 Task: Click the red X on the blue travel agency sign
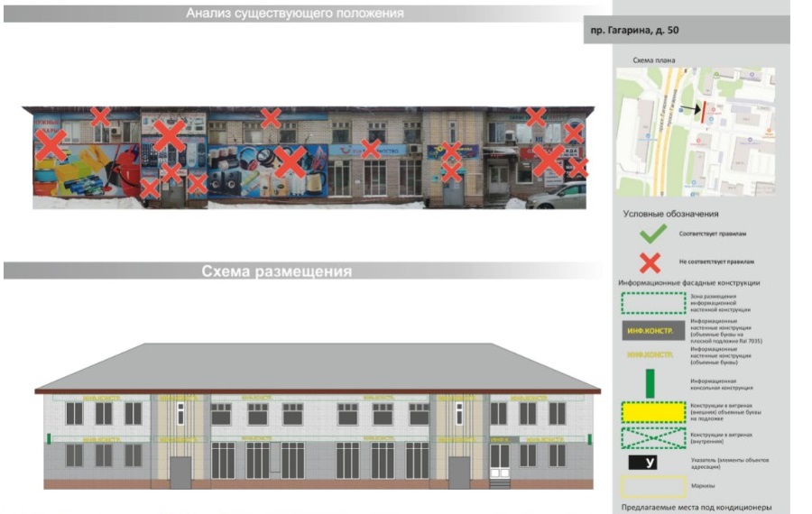pyautogui.click(x=371, y=149)
